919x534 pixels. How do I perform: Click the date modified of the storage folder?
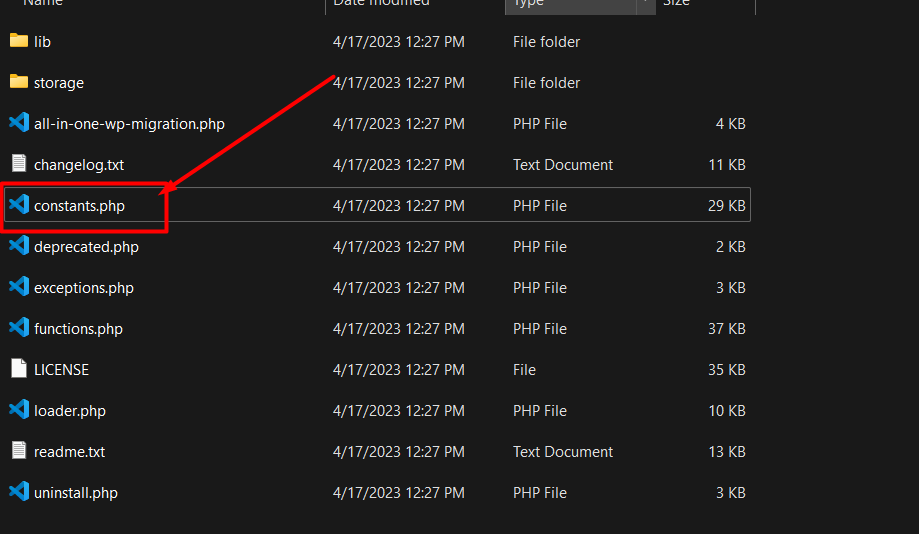(398, 82)
